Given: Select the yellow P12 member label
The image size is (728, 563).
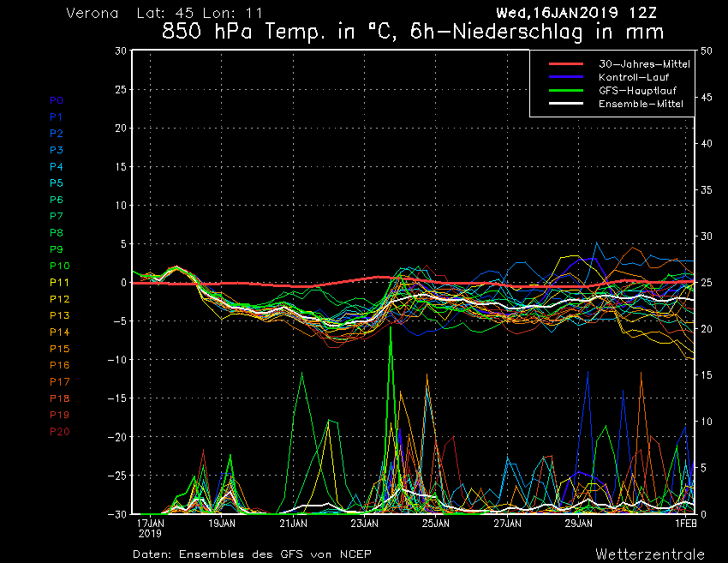Looking at the screenshot, I should coord(59,299).
